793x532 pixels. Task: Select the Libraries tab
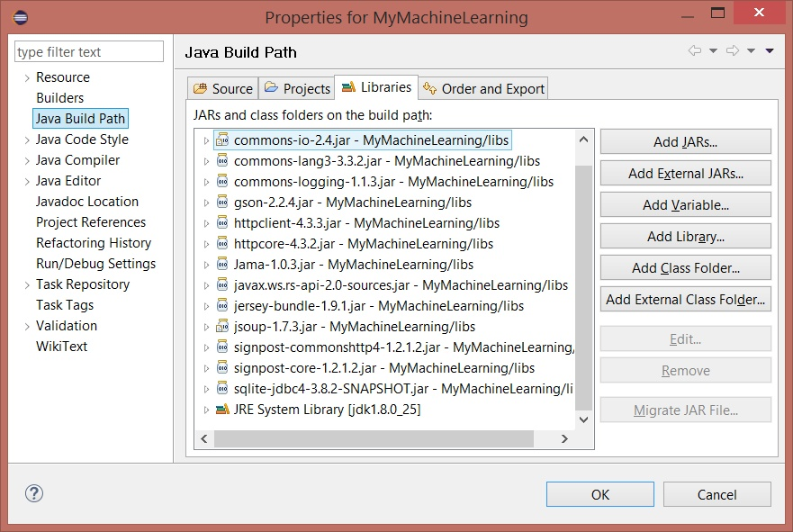pyautogui.click(x=376, y=87)
